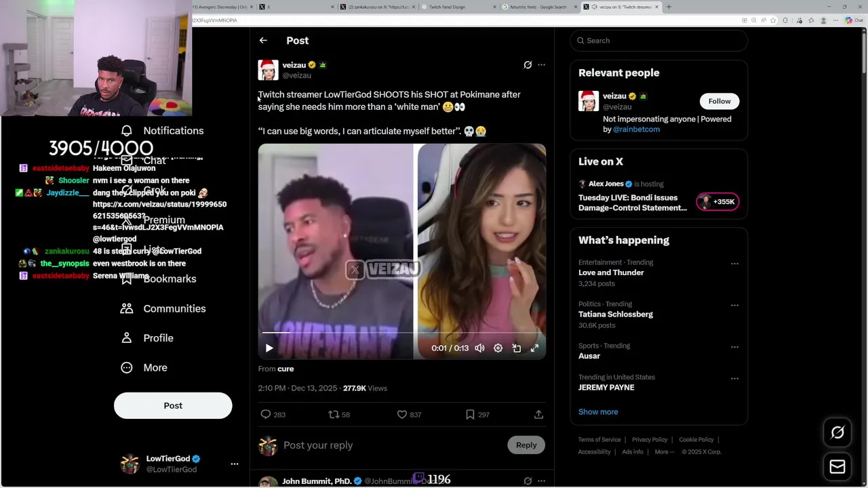Switch to futuristic fonts Google Search tab
This screenshot has width=868, height=488.
coord(539,7)
